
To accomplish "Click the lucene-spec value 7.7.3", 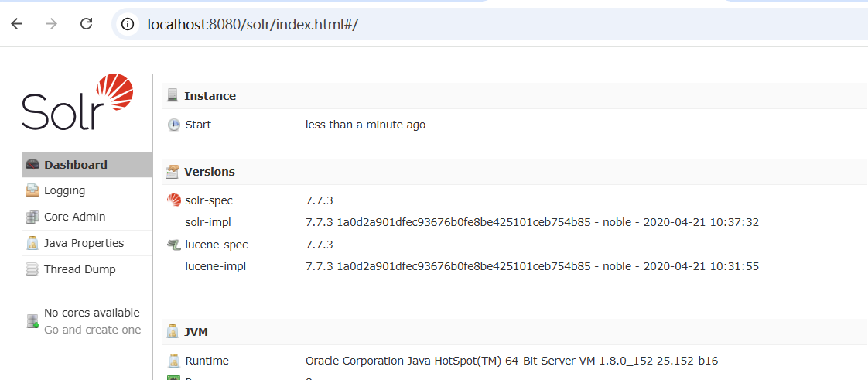I will coord(320,245).
